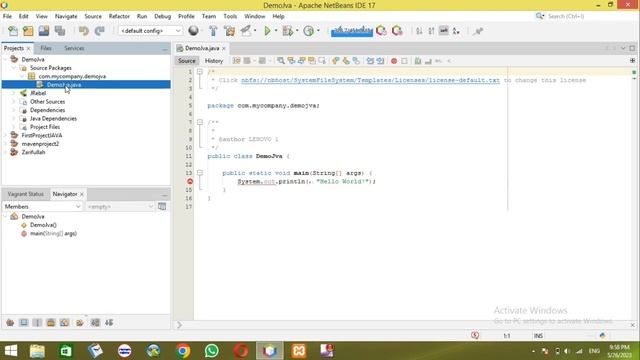Open WhatsApp from the taskbar
Image resolution: width=640 pixels, height=360 pixels.
coord(211,351)
